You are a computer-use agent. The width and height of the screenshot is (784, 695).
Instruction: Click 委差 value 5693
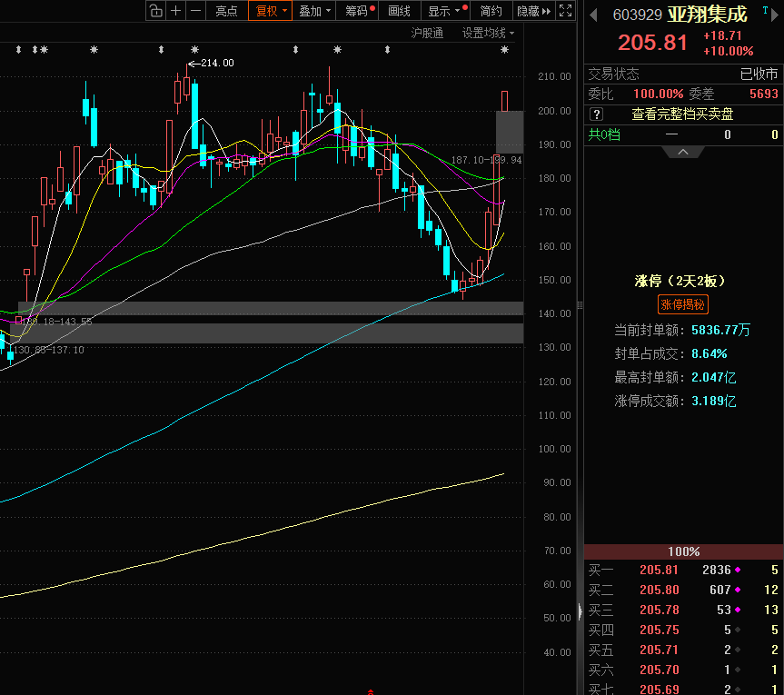[x=763, y=94]
